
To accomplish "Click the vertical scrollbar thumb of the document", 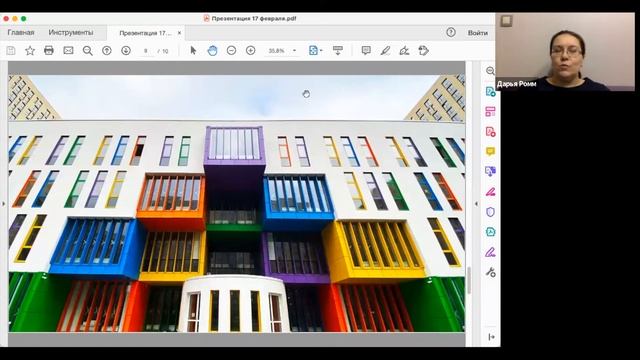I will [469, 280].
